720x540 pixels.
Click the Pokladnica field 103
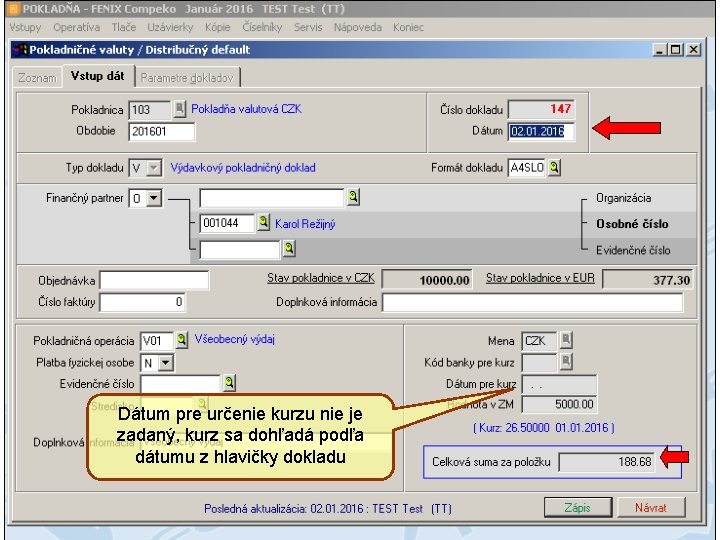(149, 110)
